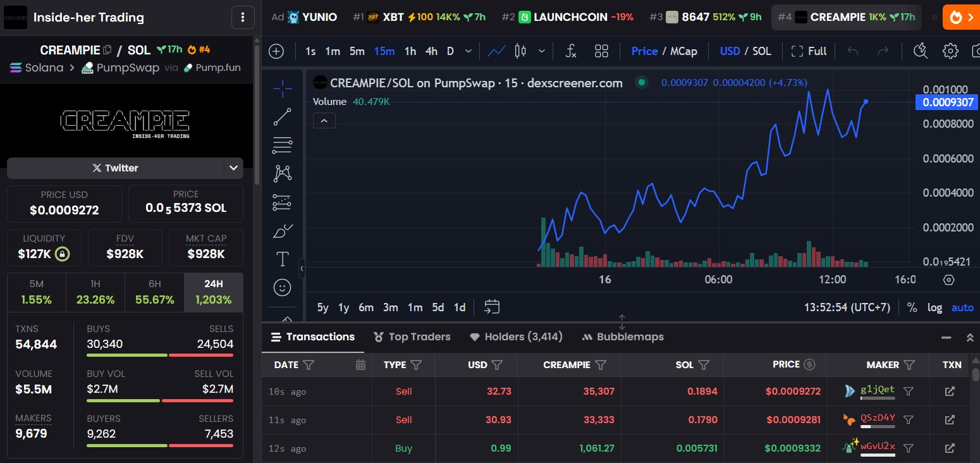Select the trend line drawing tool
This screenshot has height=463, width=980.
(282, 117)
